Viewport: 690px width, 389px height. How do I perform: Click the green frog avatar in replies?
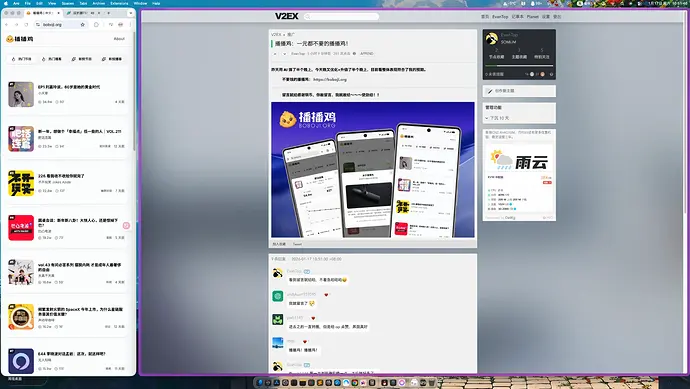[278, 319]
